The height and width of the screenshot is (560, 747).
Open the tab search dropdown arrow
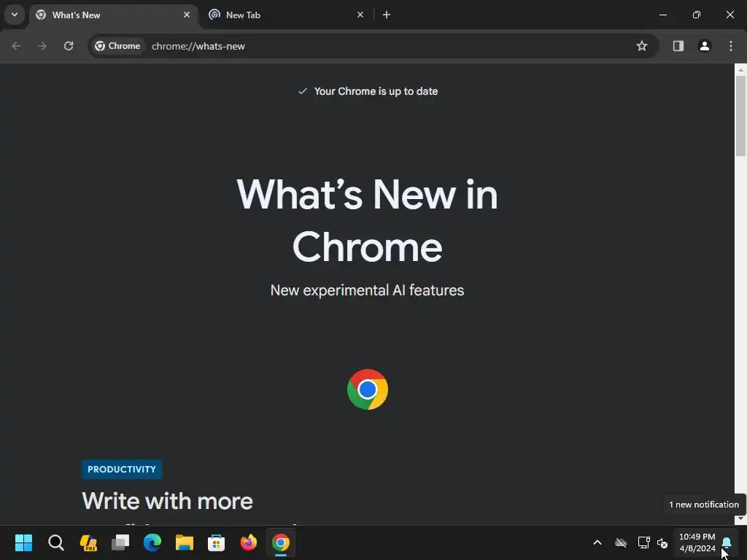pyautogui.click(x=15, y=15)
